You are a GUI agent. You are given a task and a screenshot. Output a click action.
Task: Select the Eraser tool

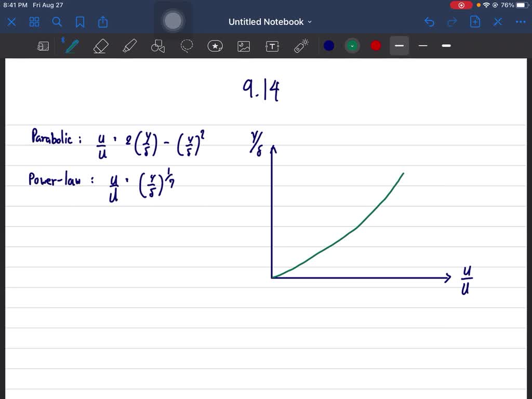tap(100, 46)
